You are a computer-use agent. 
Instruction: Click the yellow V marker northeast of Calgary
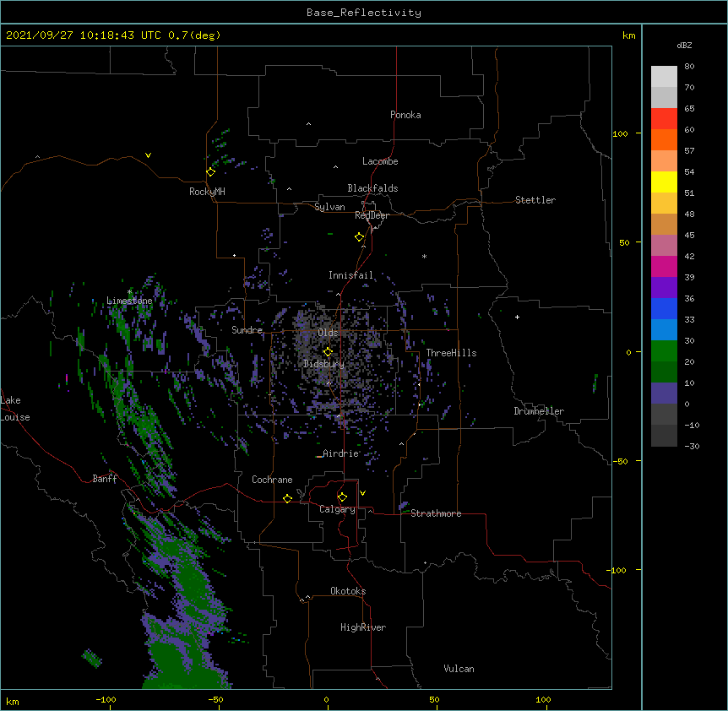(362, 493)
